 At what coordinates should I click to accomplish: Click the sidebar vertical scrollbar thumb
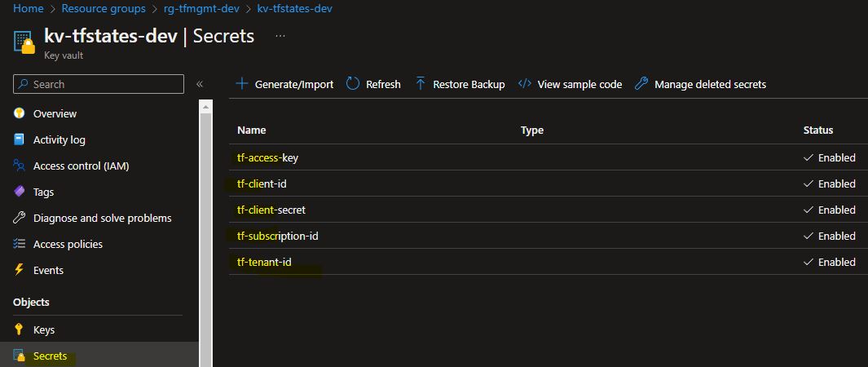(x=205, y=239)
